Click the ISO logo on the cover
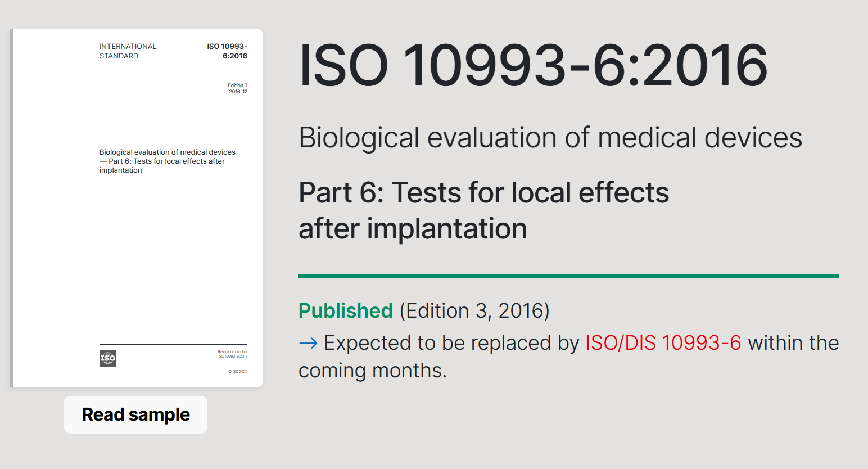 point(108,358)
